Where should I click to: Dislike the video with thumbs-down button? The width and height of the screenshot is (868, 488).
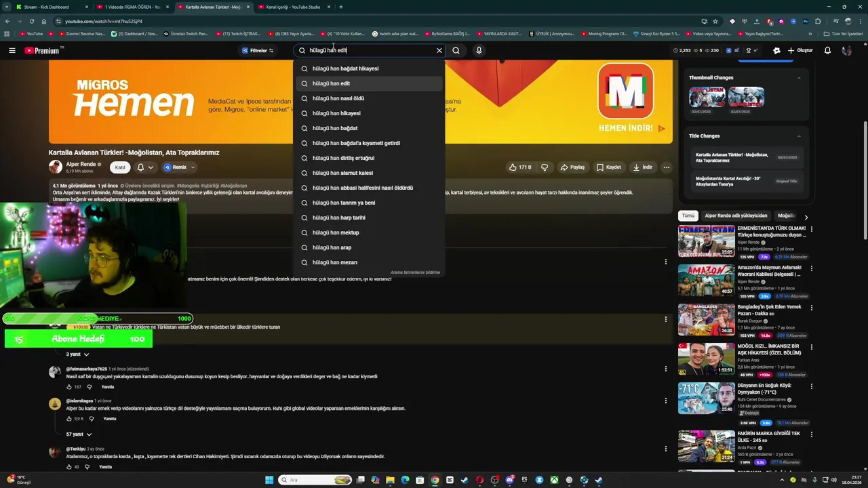tap(544, 167)
